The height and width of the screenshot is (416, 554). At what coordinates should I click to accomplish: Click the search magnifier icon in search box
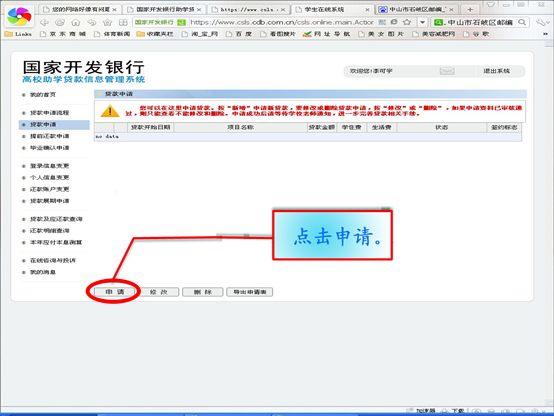522,22
